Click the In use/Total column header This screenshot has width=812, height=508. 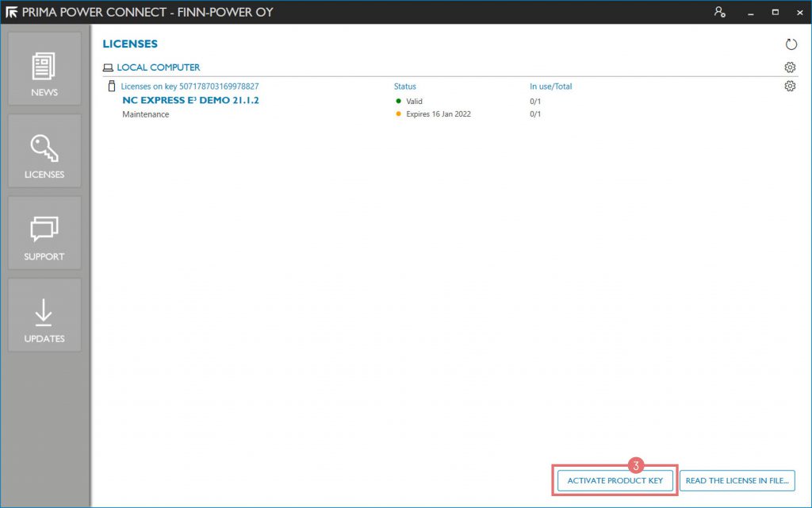pyautogui.click(x=550, y=86)
